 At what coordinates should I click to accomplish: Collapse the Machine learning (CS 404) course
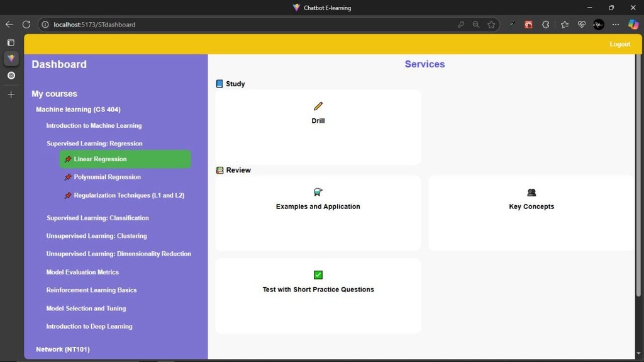click(78, 110)
